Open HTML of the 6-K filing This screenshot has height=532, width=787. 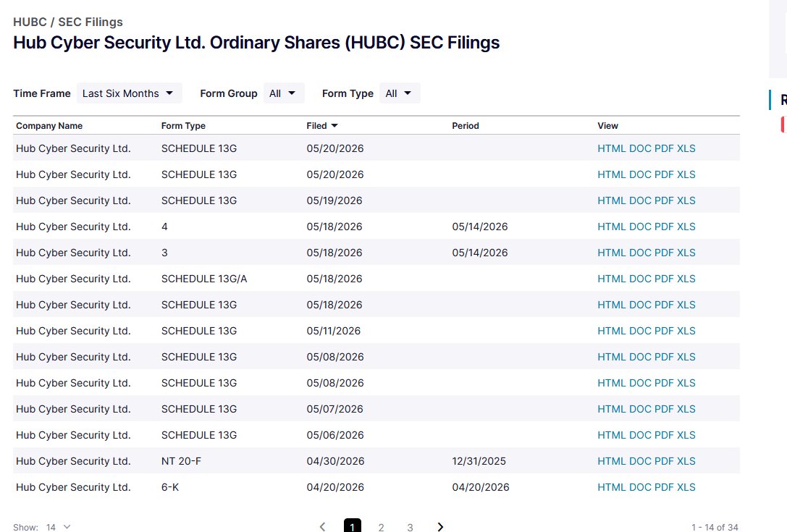pos(611,487)
